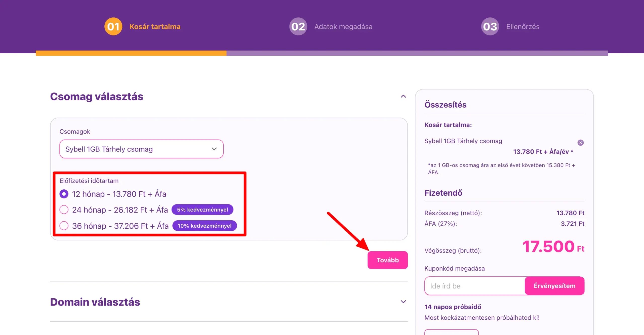Go to Adatok megadása step
The image size is (644, 335).
343,26
